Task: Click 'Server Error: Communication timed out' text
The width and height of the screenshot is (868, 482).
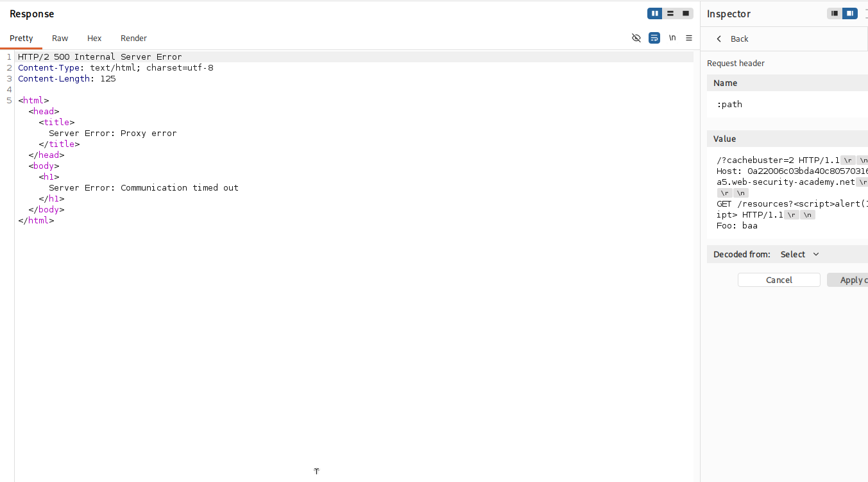Action: [144, 187]
